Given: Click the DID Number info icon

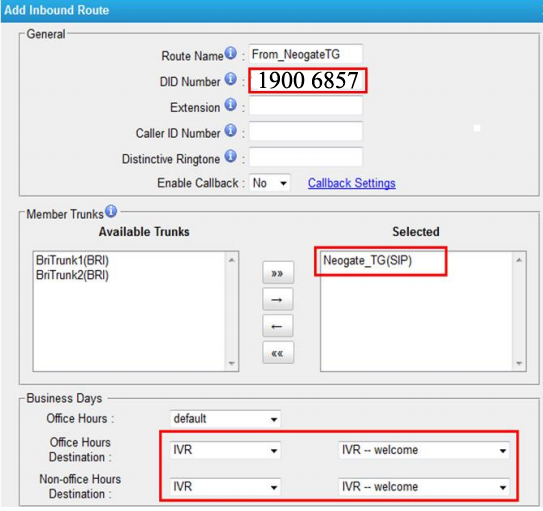Looking at the screenshot, I should tap(231, 79).
